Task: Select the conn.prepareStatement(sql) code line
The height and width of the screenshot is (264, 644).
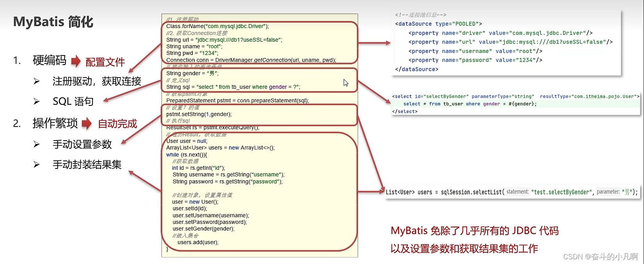Action: [238, 100]
